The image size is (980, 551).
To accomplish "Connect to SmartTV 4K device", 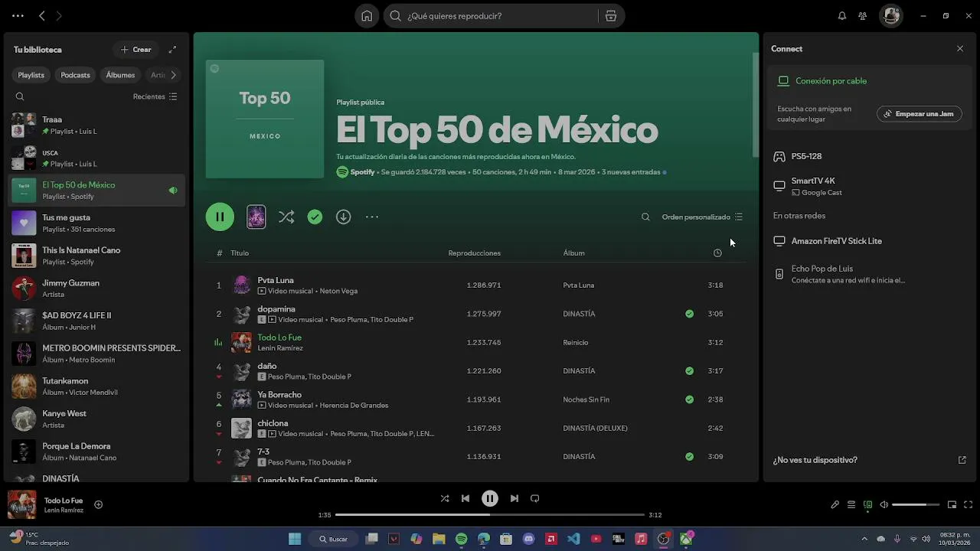I will click(870, 186).
